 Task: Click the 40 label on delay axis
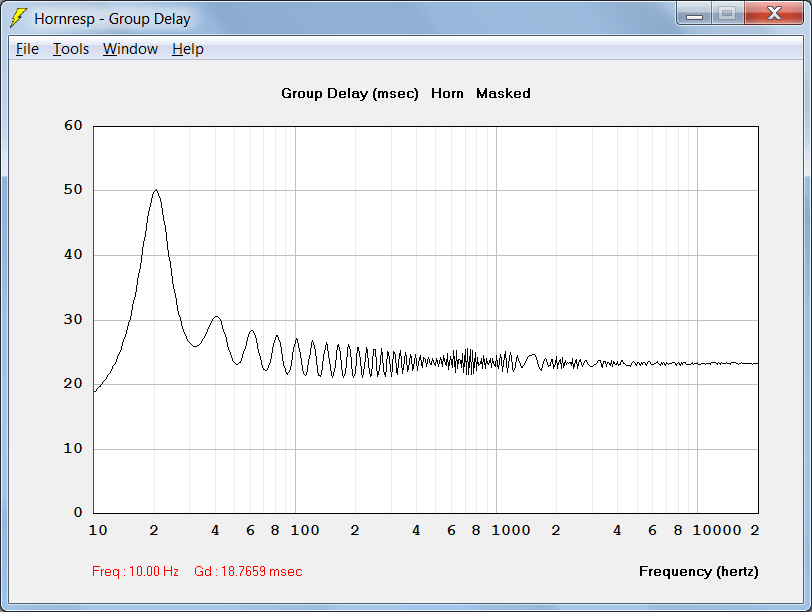click(73, 254)
